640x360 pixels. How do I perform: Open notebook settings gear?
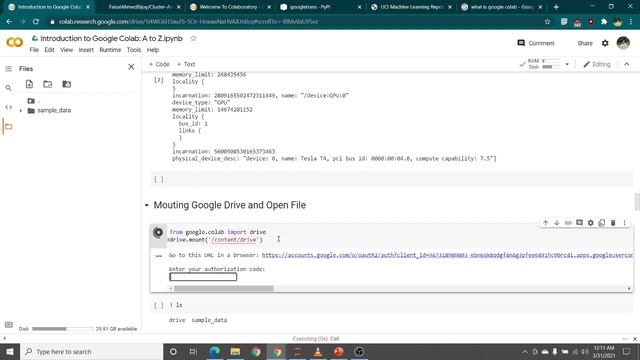(605, 43)
